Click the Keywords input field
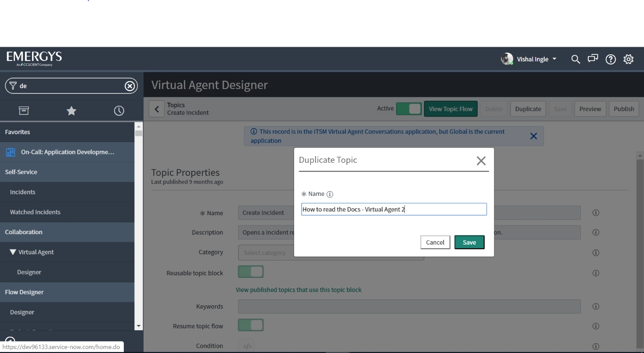 coord(409,307)
